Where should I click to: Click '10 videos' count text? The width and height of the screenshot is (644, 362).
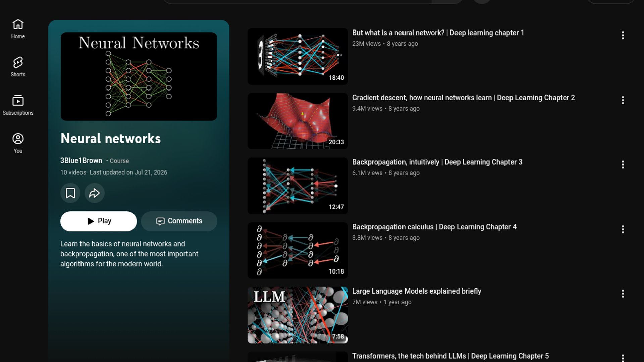tap(73, 172)
